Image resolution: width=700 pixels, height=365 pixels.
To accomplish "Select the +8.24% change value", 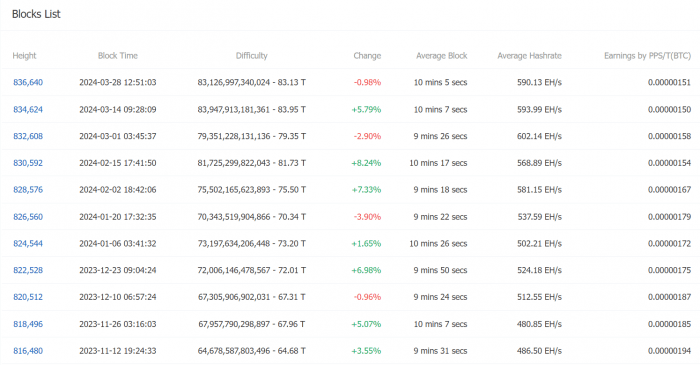I will tap(366, 163).
